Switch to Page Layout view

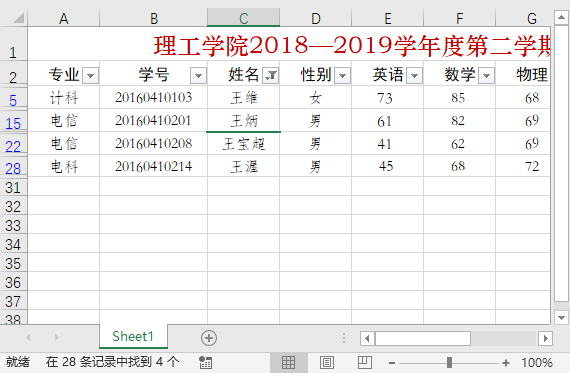[326, 362]
